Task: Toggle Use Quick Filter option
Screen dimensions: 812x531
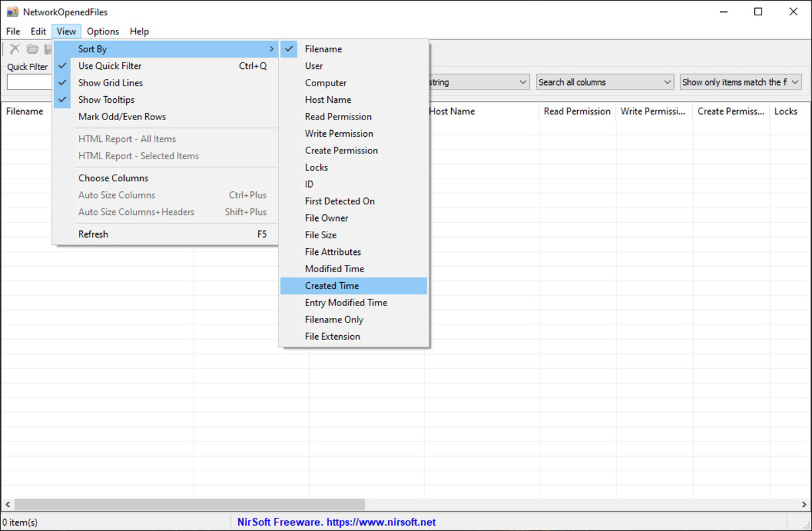Action: 166,66
